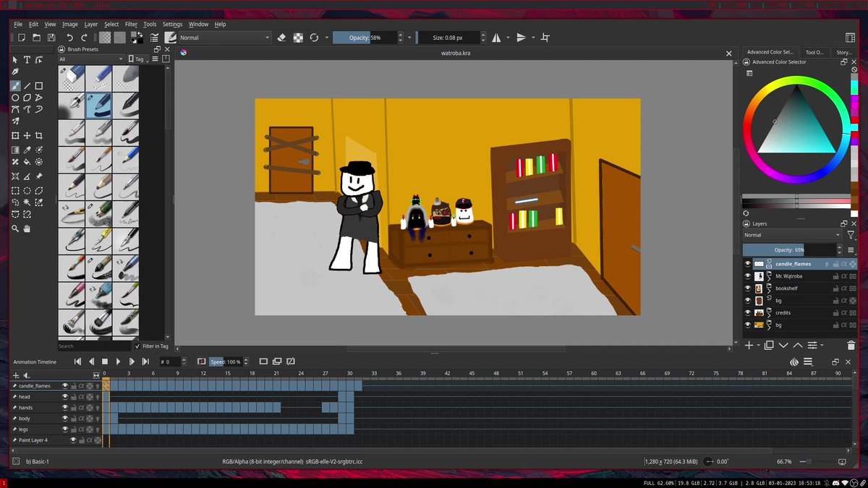Select the Pan hand tool
Viewport: 868px width, 488px height.
click(x=27, y=228)
